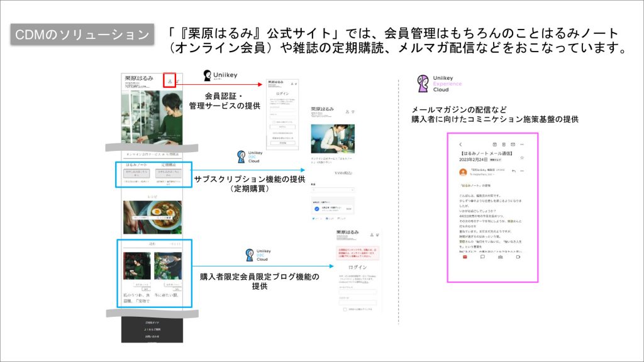Image resolution: width=644 pixels, height=362 pixels.
Task: Open the quantity dropdown on the subscription page
Action: [333, 190]
